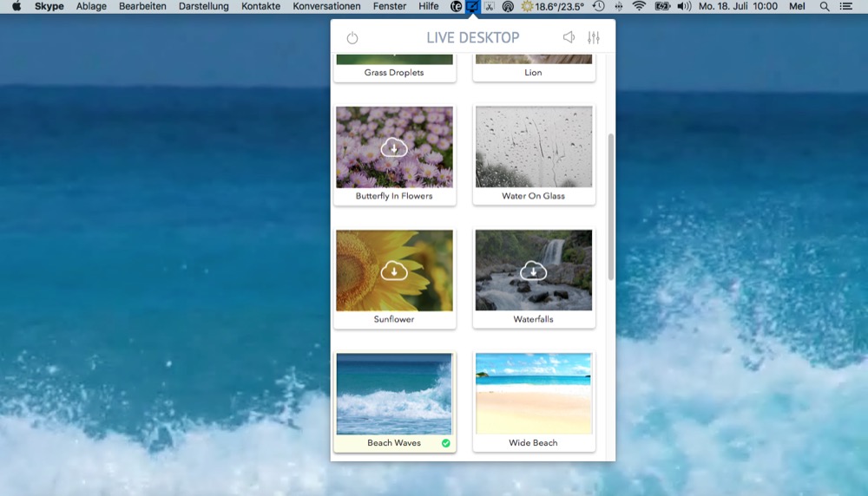Select the Wide Beach wallpaper thumbnail
The width and height of the screenshot is (868, 496).
533,394
